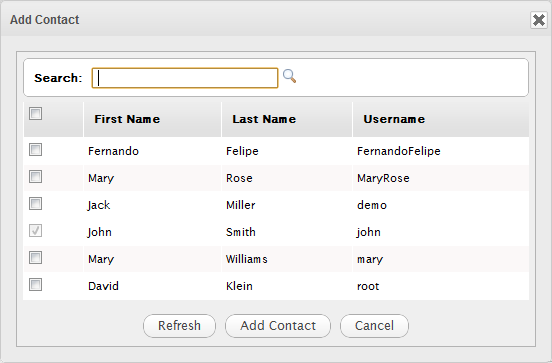Viewport: 552px width, 363px height.
Task: Select Mary Rose's checkbox
Action: pyautogui.click(x=36, y=177)
